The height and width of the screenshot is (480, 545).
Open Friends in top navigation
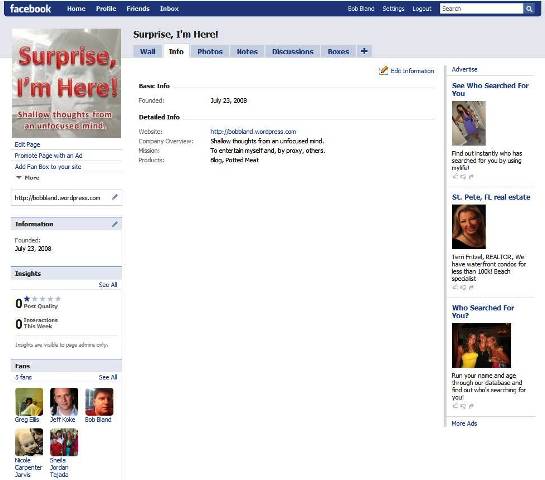click(138, 9)
